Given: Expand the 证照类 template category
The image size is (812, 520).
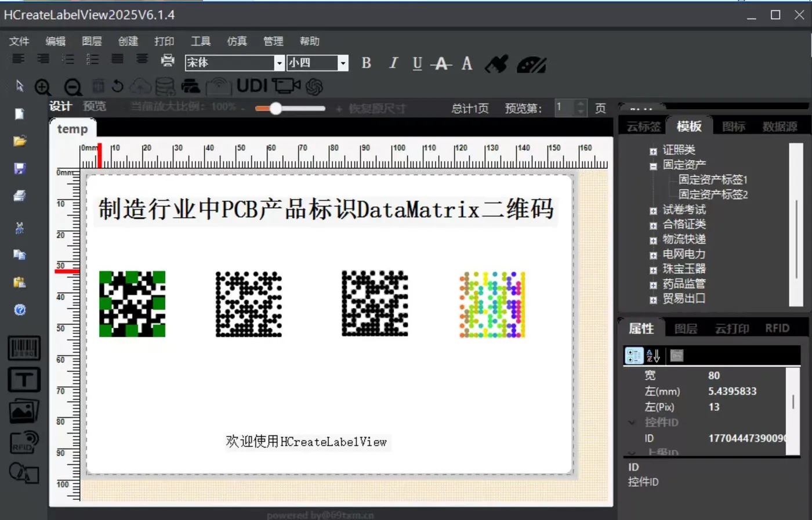Looking at the screenshot, I should (654, 151).
